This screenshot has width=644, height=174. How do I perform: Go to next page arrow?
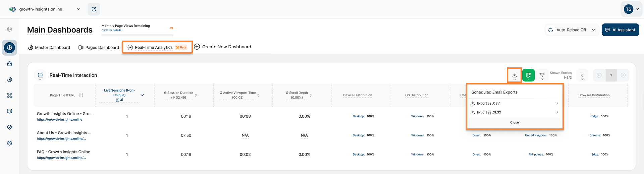click(623, 75)
